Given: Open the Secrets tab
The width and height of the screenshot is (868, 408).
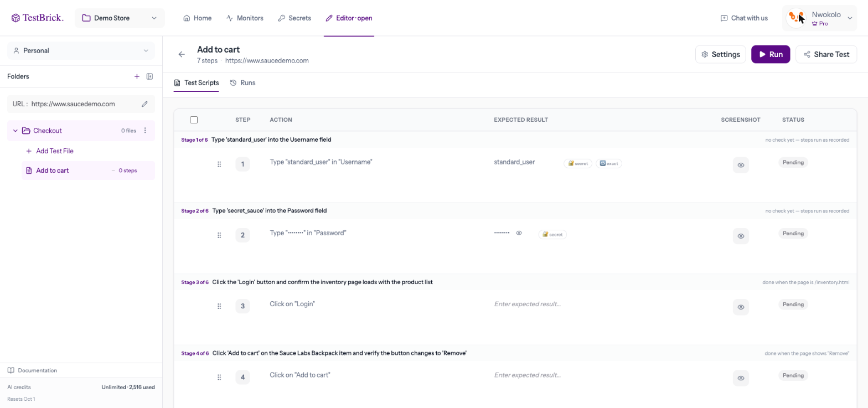Looking at the screenshot, I should (x=294, y=18).
